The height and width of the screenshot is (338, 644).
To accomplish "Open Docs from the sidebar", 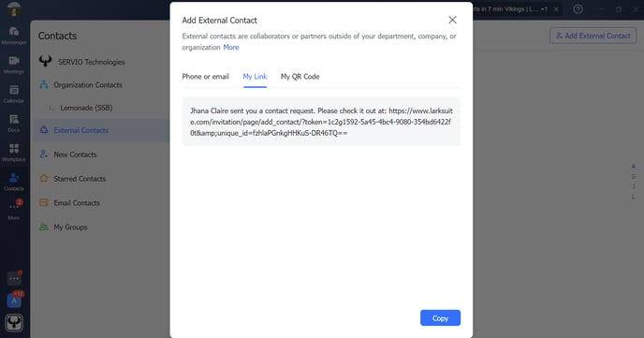I will [x=13, y=123].
